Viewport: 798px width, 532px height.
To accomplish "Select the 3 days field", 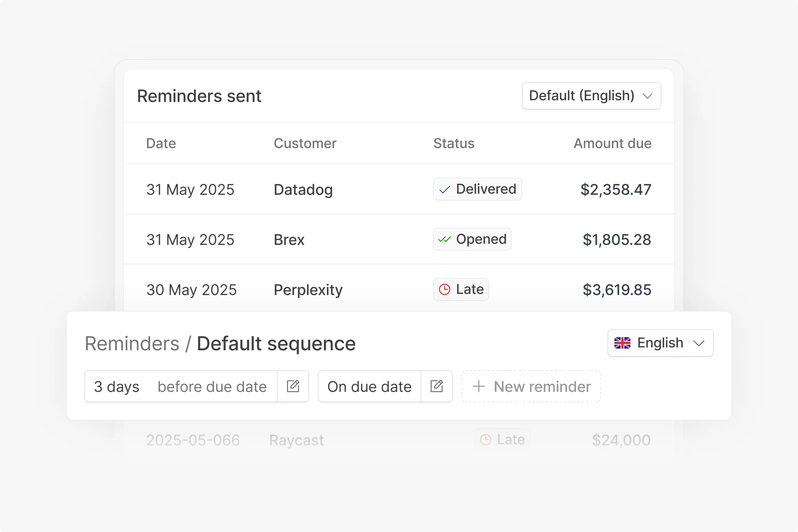I will [x=117, y=387].
